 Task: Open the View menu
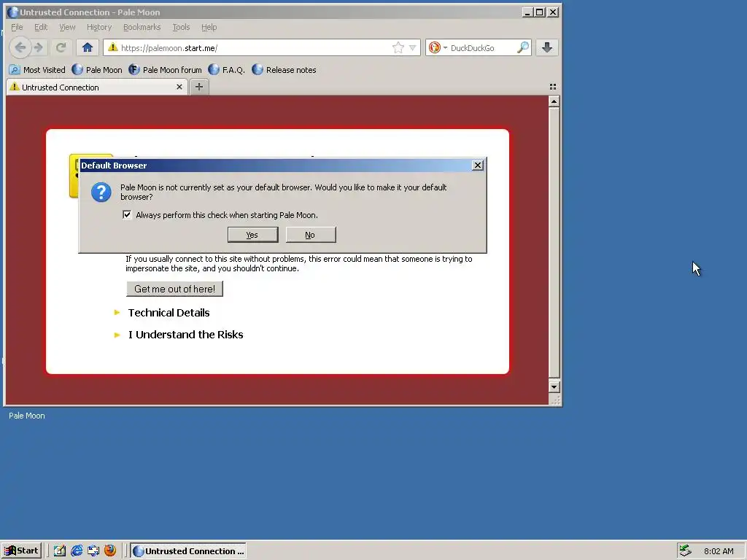[67, 27]
